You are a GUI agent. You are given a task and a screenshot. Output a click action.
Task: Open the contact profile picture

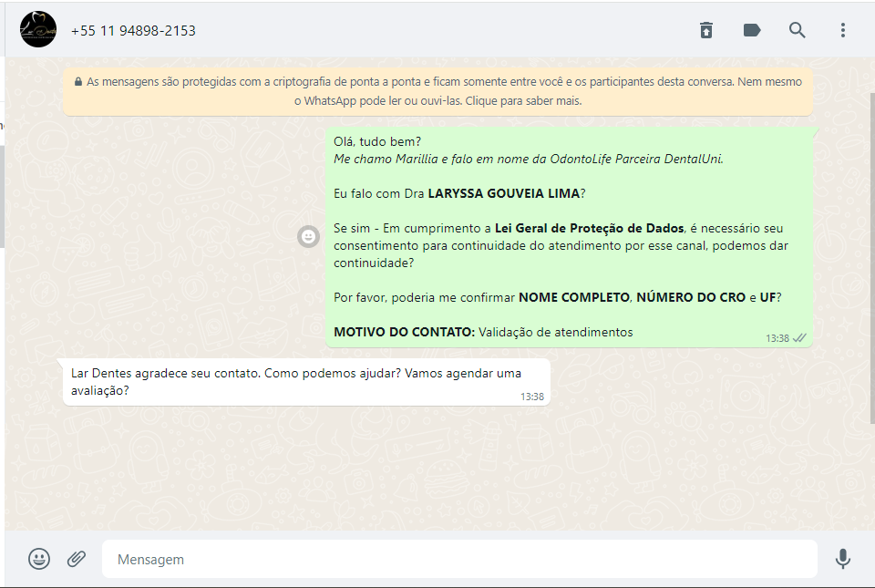tap(38, 29)
